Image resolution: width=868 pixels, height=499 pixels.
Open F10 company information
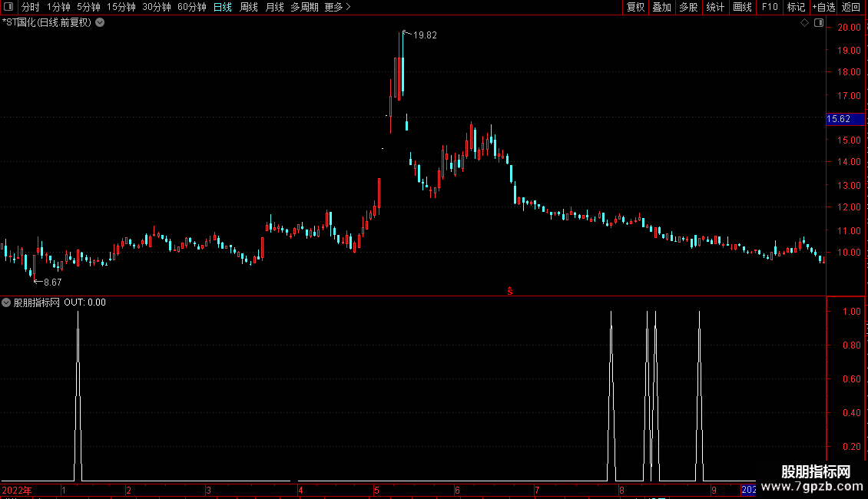(770, 7)
